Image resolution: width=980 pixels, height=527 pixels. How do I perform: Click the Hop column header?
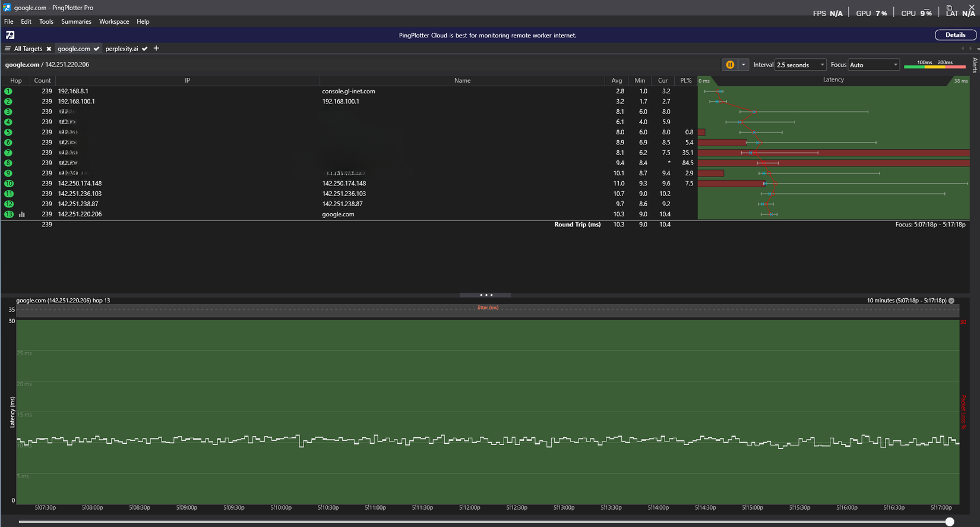click(16, 80)
